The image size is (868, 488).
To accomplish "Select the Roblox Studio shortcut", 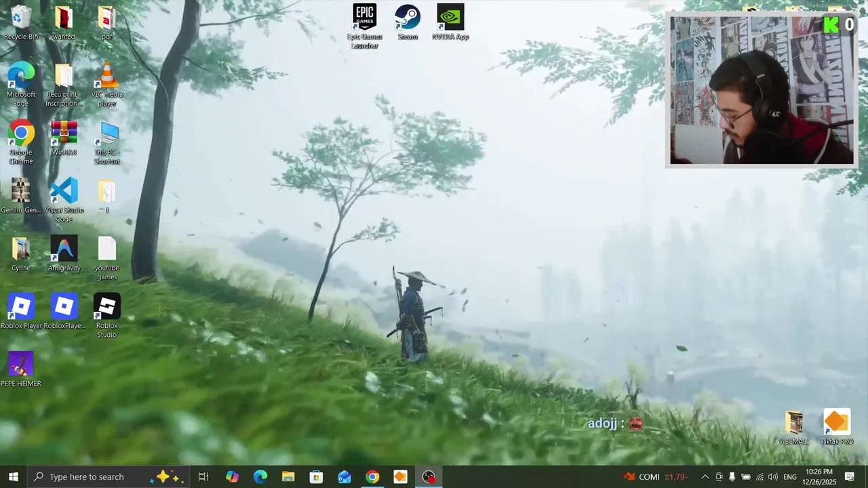I will point(106,316).
